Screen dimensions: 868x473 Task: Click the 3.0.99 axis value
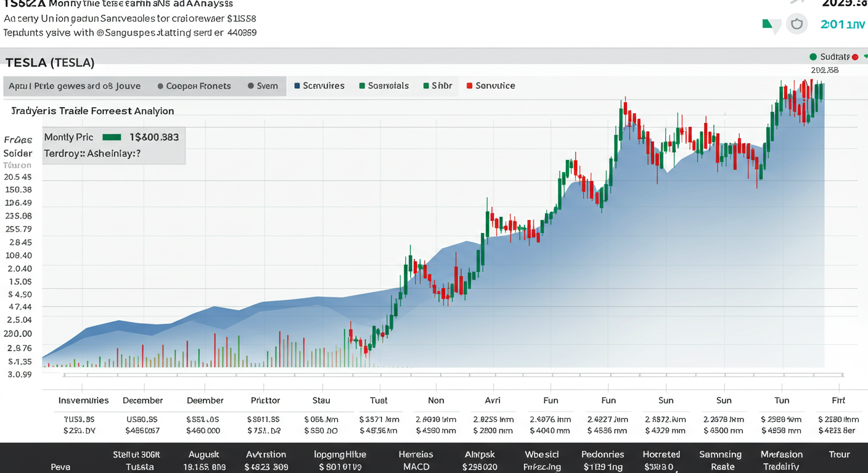coord(19,374)
